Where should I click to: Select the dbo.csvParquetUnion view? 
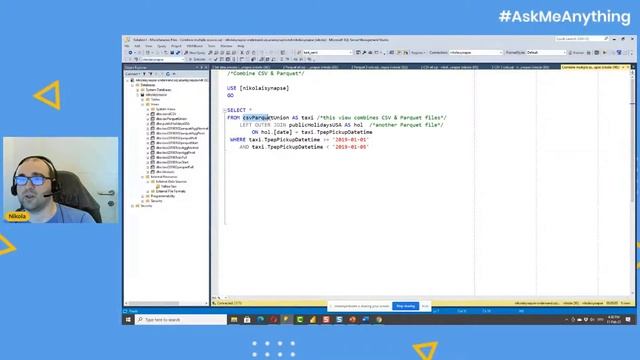171,119
